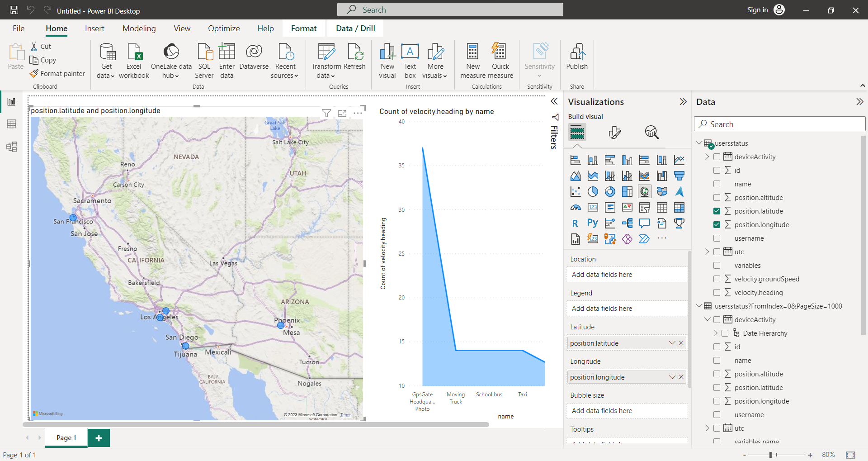Expand the Date Hierarchy node
Image resolution: width=868 pixels, height=461 pixels.
coord(716,333)
